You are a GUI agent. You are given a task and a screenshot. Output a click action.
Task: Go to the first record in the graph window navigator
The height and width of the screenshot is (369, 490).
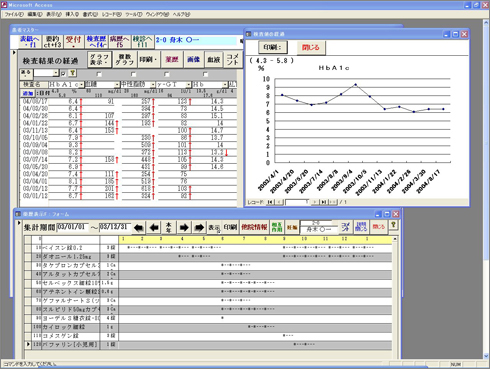click(271, 202)
